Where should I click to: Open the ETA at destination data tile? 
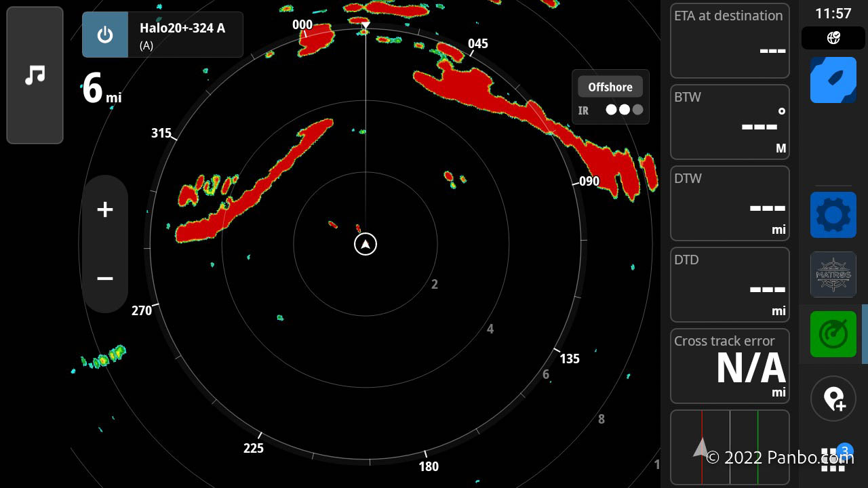[x=730, y=41]
